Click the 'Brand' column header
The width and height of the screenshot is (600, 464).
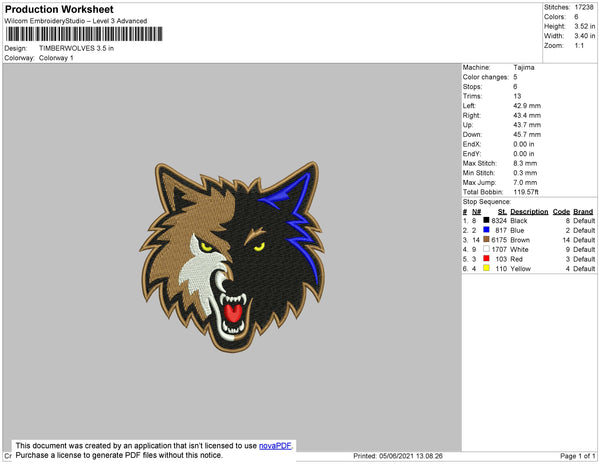click(x=583, y=212)
